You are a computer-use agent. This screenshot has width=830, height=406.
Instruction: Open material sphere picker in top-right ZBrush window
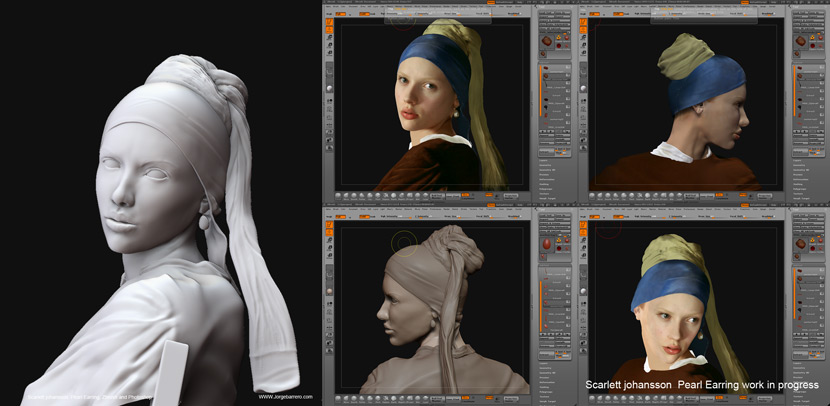[x=583, y=88]
